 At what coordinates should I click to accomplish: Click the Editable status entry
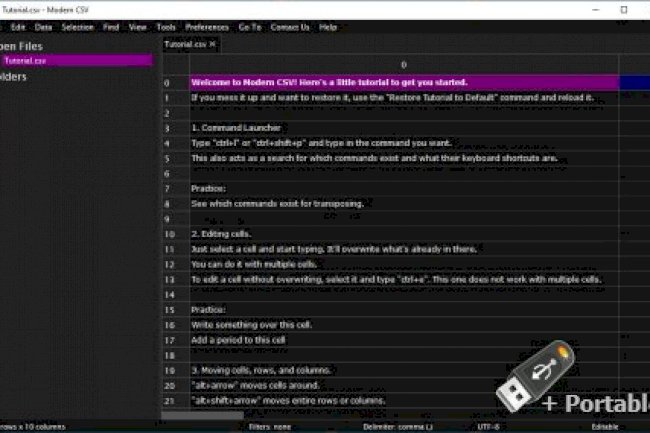pos(605,427)
